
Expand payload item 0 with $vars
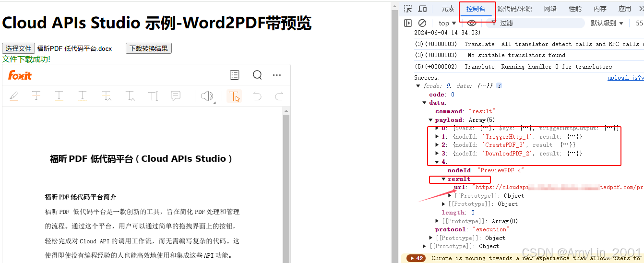click(x=437, y=128)
